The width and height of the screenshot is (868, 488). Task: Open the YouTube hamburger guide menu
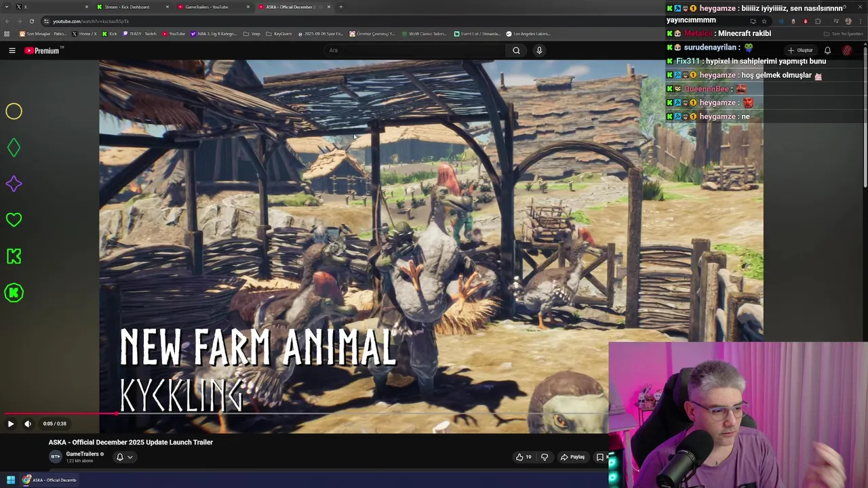[x=12, y=50]
